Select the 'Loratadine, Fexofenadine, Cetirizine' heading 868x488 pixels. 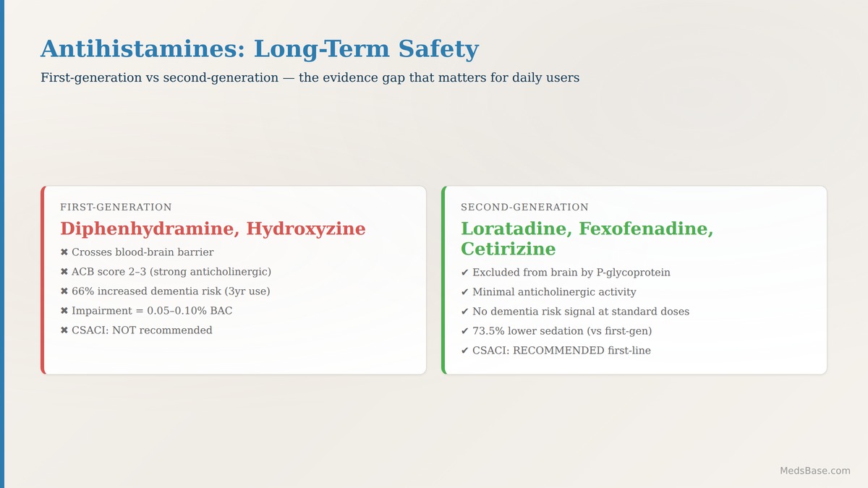587,239
